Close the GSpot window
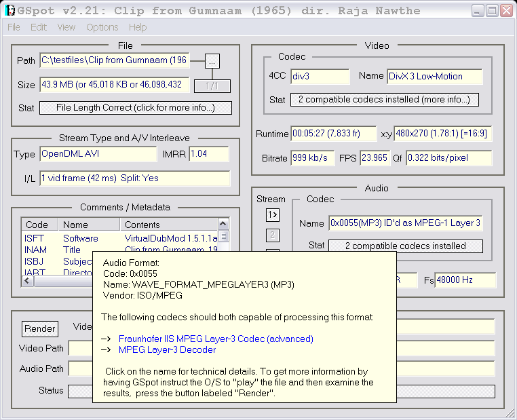The height and width of the screenshot is (420, 517). pyautogui.click(x=507, y=11)
